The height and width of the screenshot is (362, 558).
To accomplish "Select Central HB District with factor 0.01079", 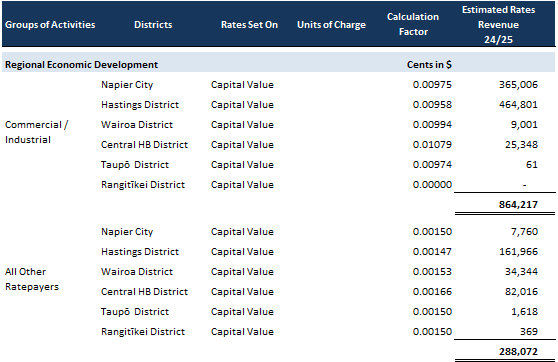I will pyautogui.click(x=144, y=145).
